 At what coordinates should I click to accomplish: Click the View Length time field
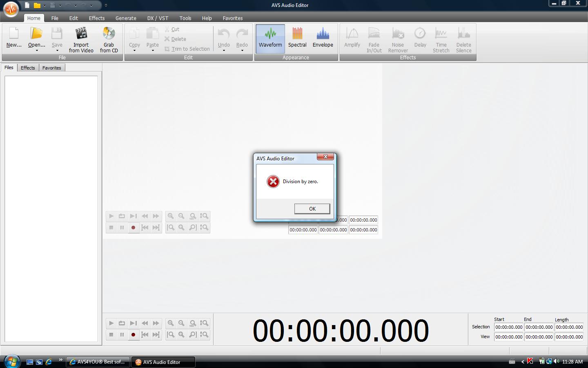pyautogui.click(x=569, y=337)
